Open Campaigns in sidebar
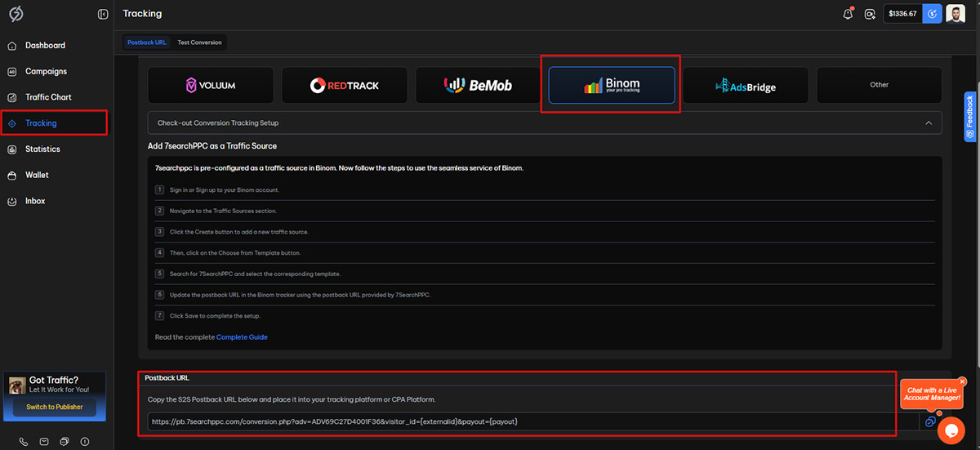Viewport: 980px width, 450px height. [x=46, y=71]
